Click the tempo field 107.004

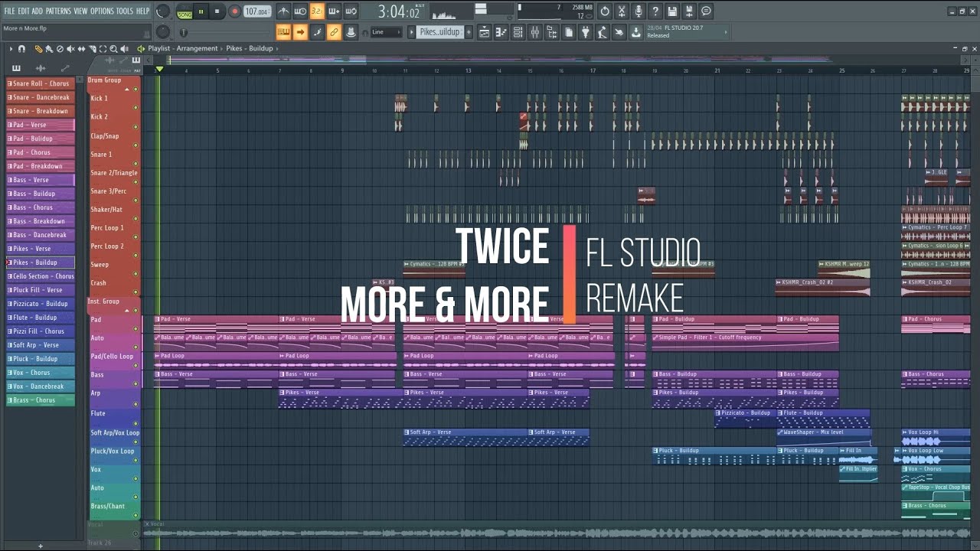[257, 11]
